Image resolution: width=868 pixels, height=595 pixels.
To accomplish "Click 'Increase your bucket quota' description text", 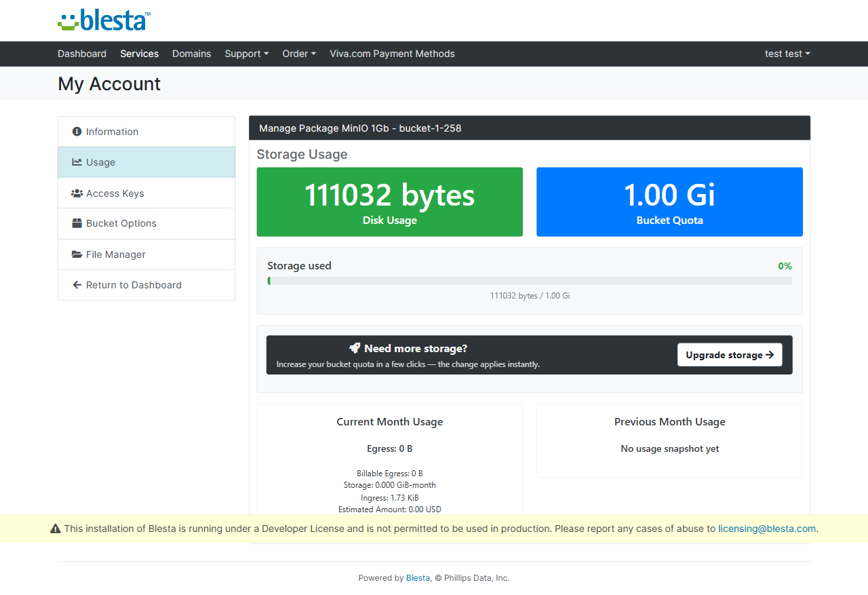I will 408,364.
